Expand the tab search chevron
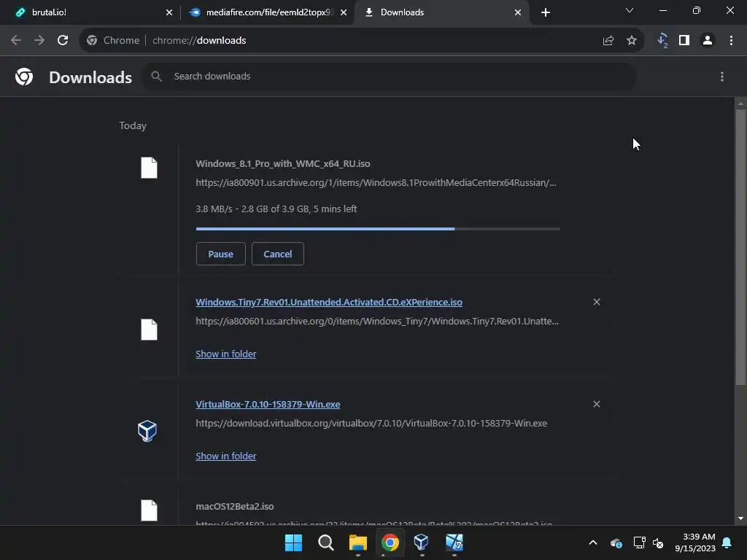This screenshot has width=747, height=560. (x=630, y=10)
